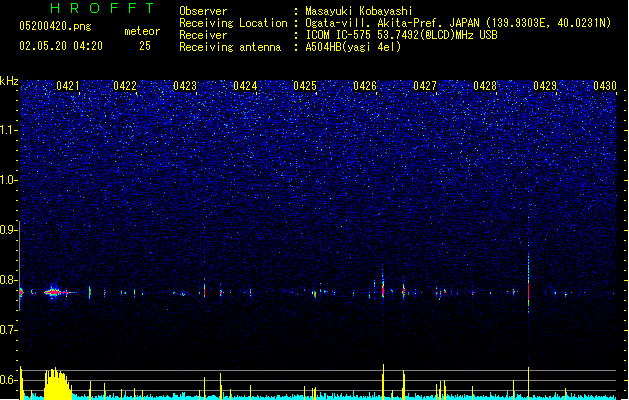Click the 1.0 kHz axis label

point(7,180)
